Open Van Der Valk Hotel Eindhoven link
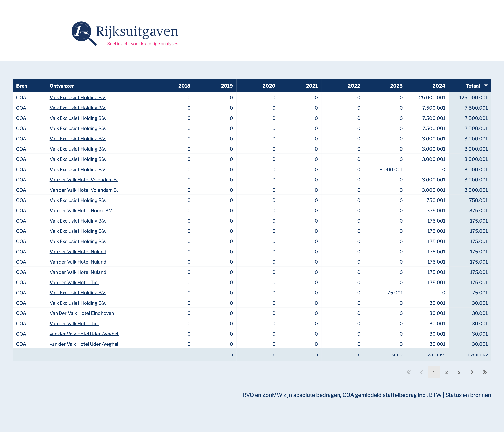Viewport: 504px width, 432px height. click(x=82, y=313)
